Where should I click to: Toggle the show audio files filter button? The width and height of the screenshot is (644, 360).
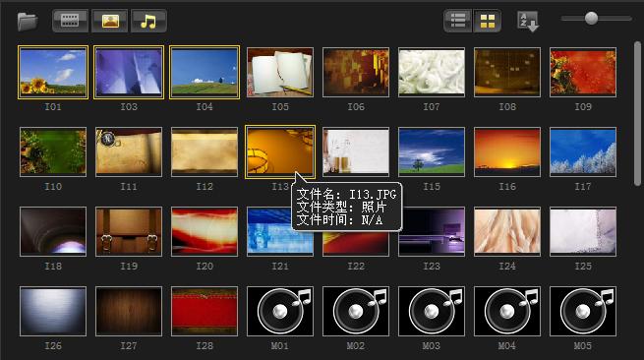148,21
